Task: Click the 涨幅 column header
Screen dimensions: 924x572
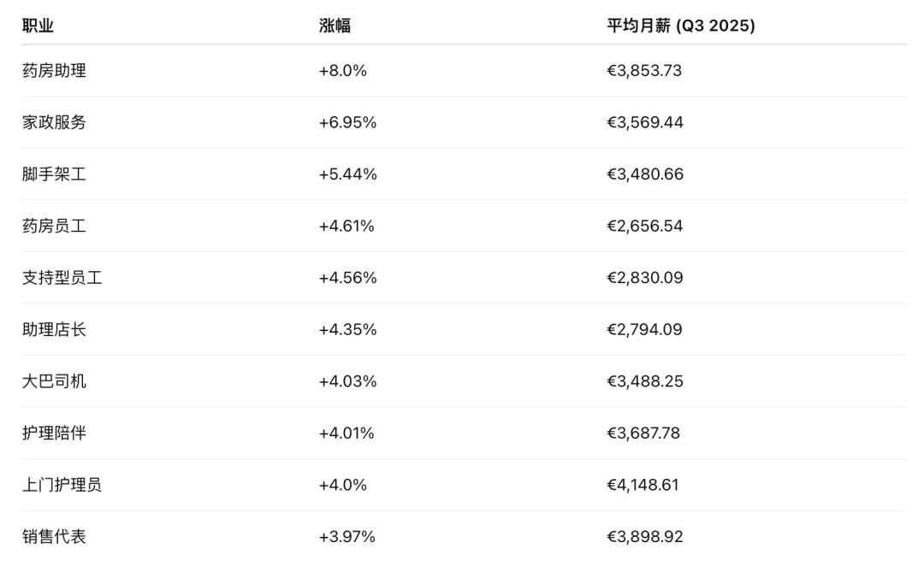Action: (x=335, y=27)
